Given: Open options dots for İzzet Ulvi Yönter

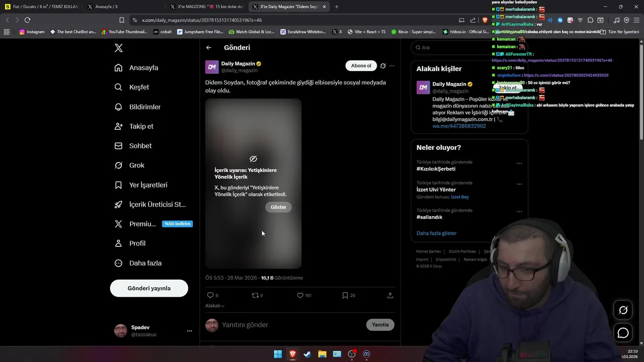Looking at the screenshot, I should 519,184.
